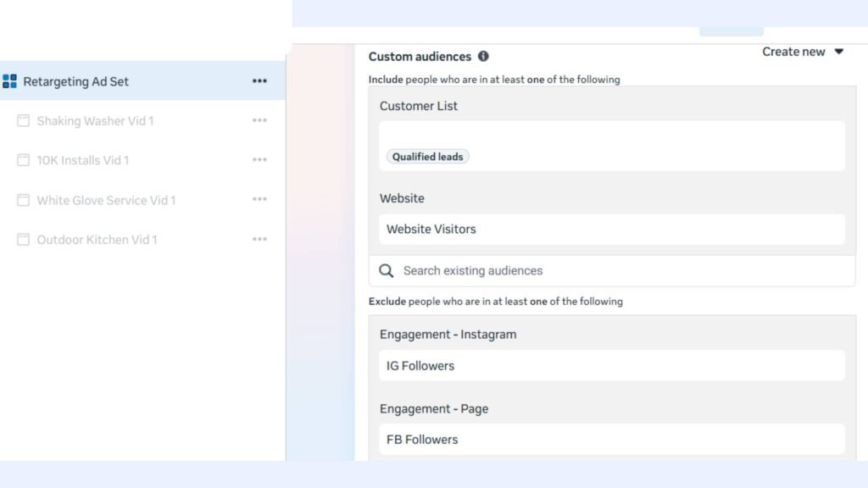Open more options for Retargeting Ad Set
This screenshot has width=868, height=488.
point(259,81)
